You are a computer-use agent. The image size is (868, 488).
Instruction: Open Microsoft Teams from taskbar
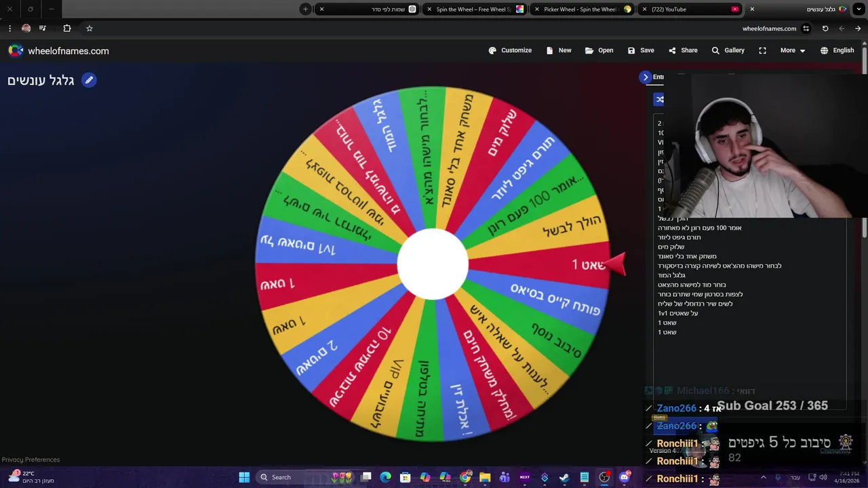click(x=505, y=477)
